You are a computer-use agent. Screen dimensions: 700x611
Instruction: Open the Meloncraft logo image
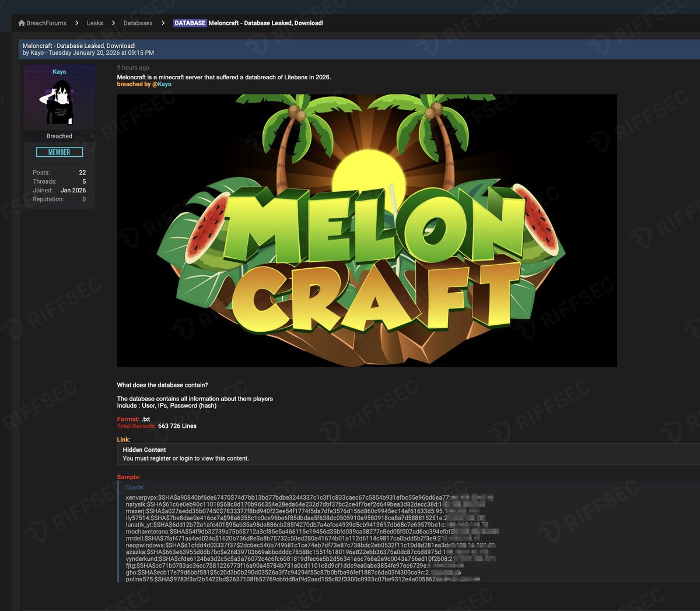click(367, 230)
